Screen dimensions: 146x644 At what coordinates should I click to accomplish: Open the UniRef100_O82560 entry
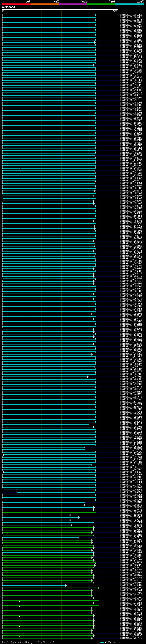pyautogui.click(x=131, y=193)
